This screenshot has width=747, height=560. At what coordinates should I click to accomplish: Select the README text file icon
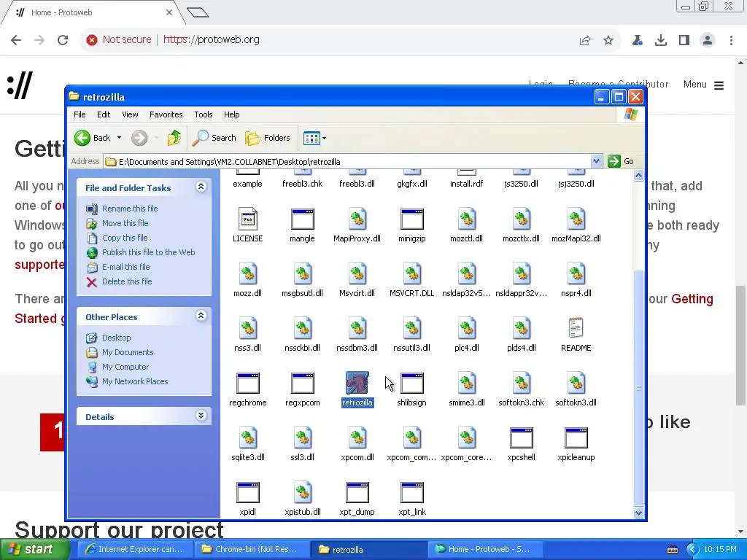pos(576,328)
